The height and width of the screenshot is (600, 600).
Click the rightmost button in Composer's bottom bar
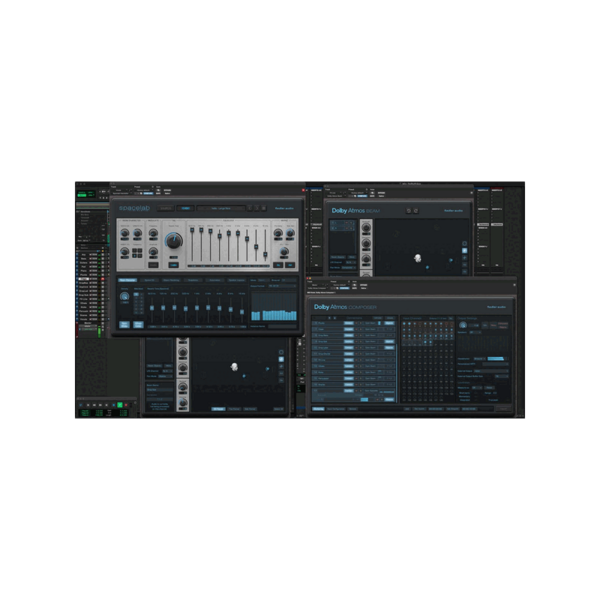[x=503, y=409]
